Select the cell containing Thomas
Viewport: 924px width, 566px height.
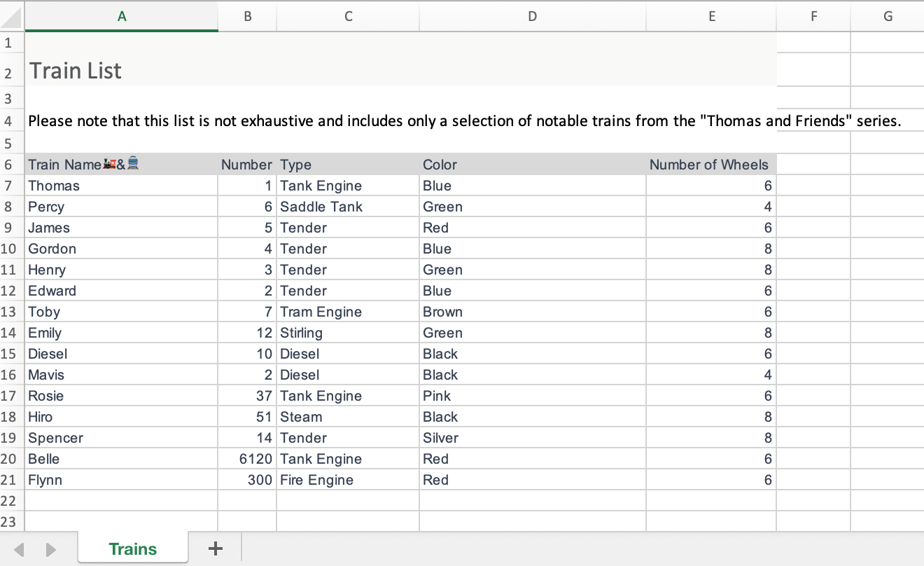tap(54, 186)
